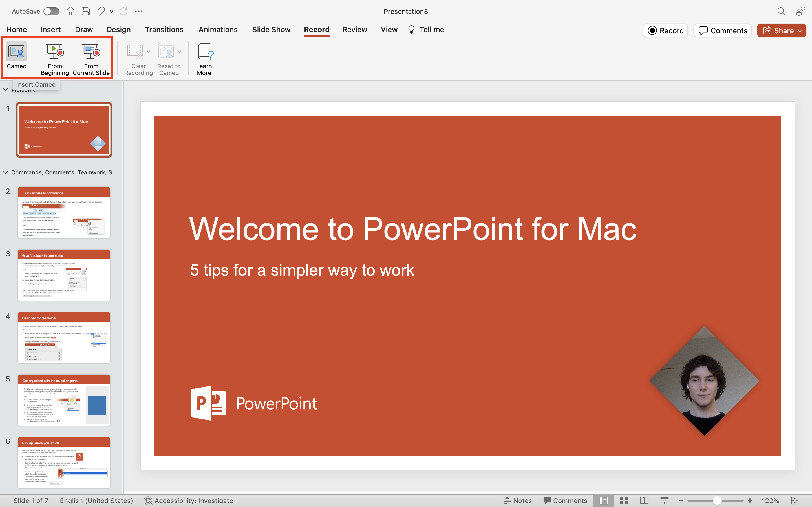Image resolution: width=812 pixels, height=507 pixels.
Task: Expand Commands Comments Teamwork section
Action: [6, 172]
